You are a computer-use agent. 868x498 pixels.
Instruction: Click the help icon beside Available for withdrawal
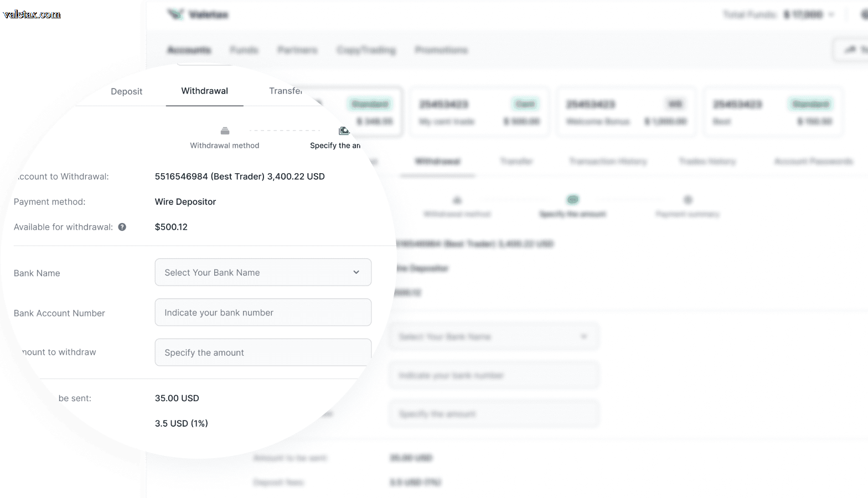pyautogui.click(x=122, y=227)
